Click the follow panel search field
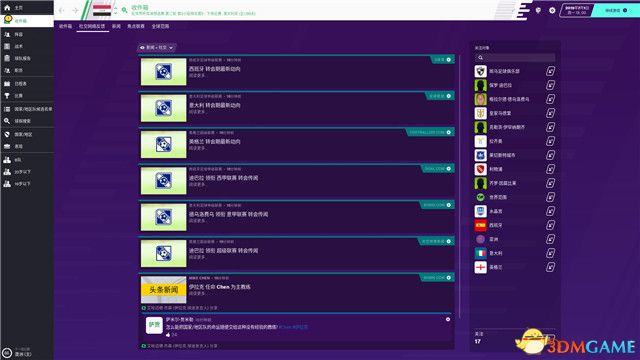640x360 pixels. click(515, 58)
